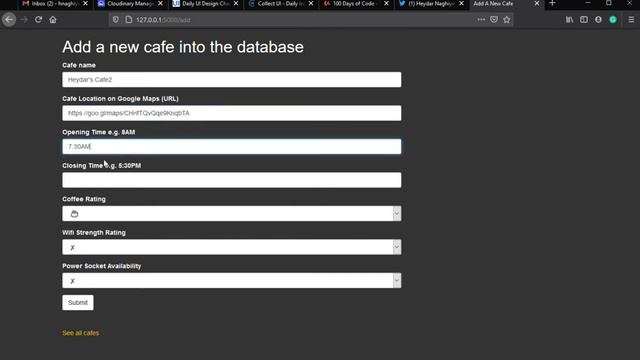Click the green extension icon
The height and width of the screenshot is (360, 640).
[x=613, y=20]
